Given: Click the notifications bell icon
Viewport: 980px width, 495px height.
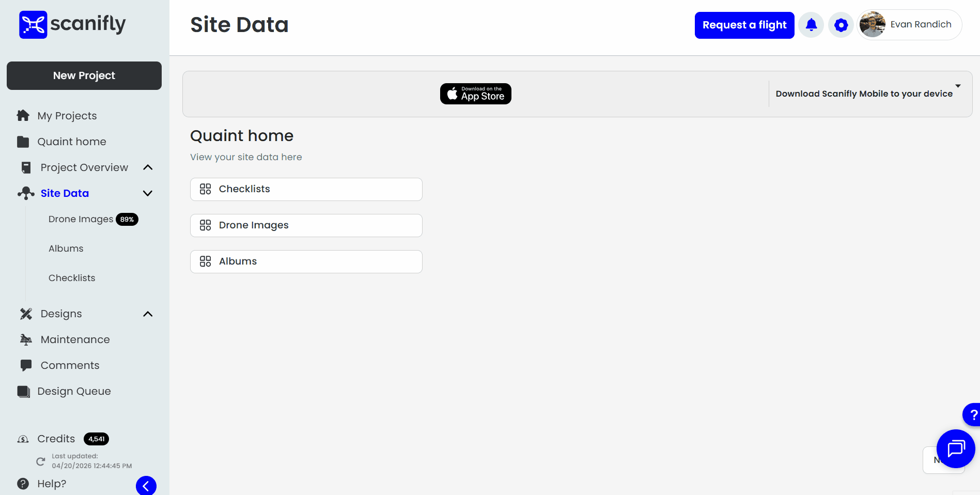Looking at the screenshot, I should point(811,25).
